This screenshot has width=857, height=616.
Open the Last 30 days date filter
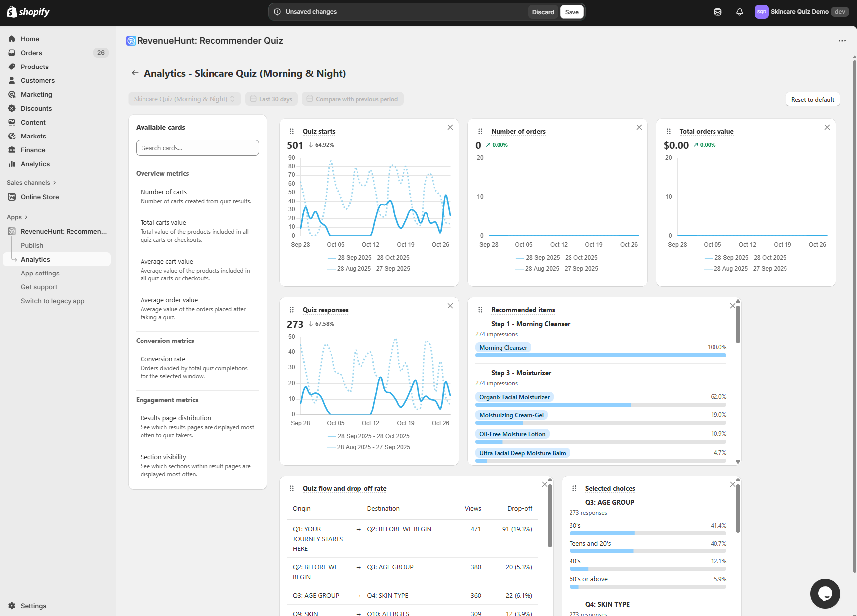[x=271, y=99]
